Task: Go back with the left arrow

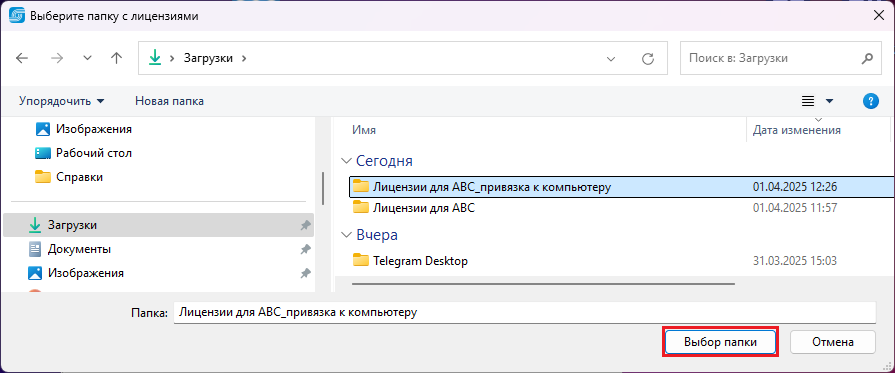Action: click(x=22, y=58)
